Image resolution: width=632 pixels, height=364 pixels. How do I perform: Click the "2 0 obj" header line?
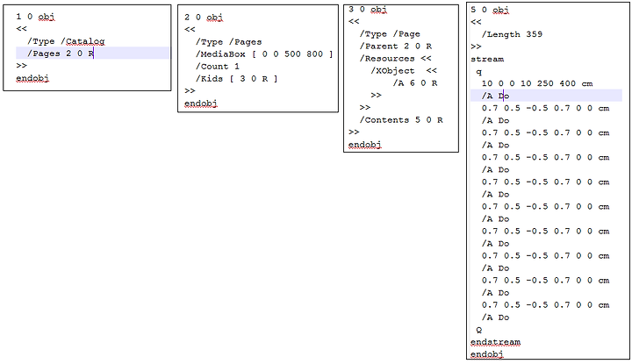pos(204,18)
